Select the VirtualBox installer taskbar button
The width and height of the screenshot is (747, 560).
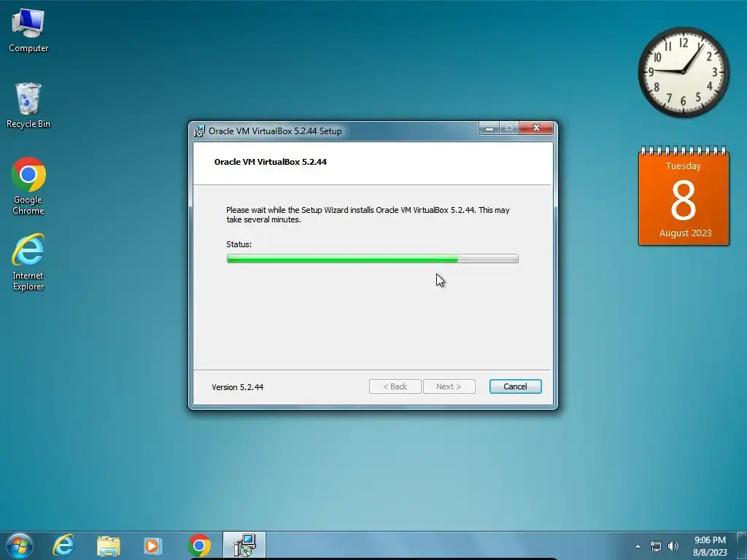click(244, 545)
